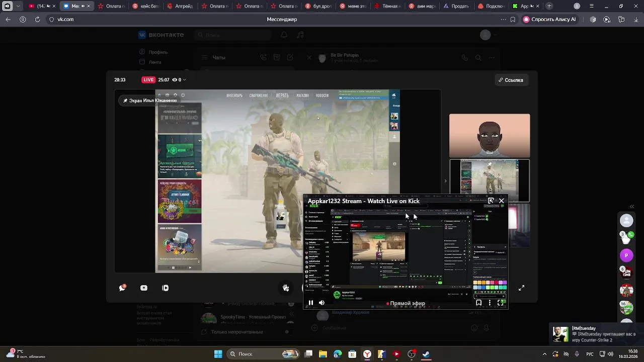Click the screen share icon in call bar

pos(144,288)
